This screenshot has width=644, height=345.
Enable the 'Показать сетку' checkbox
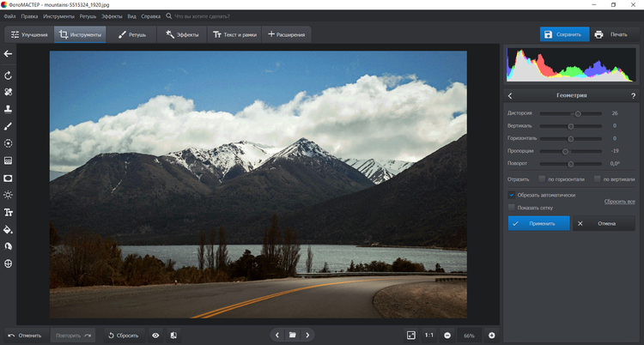(x=512, y=207)
